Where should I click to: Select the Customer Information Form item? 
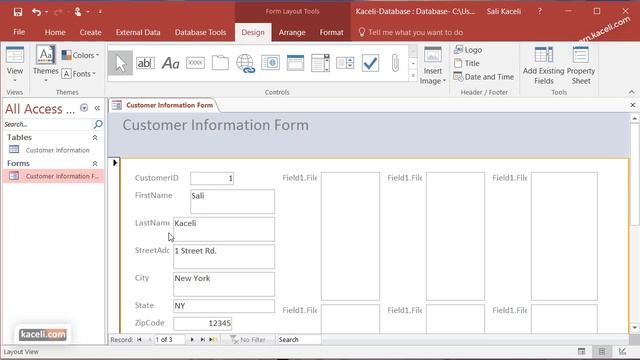pyautogui.click(x=53, y=176)
